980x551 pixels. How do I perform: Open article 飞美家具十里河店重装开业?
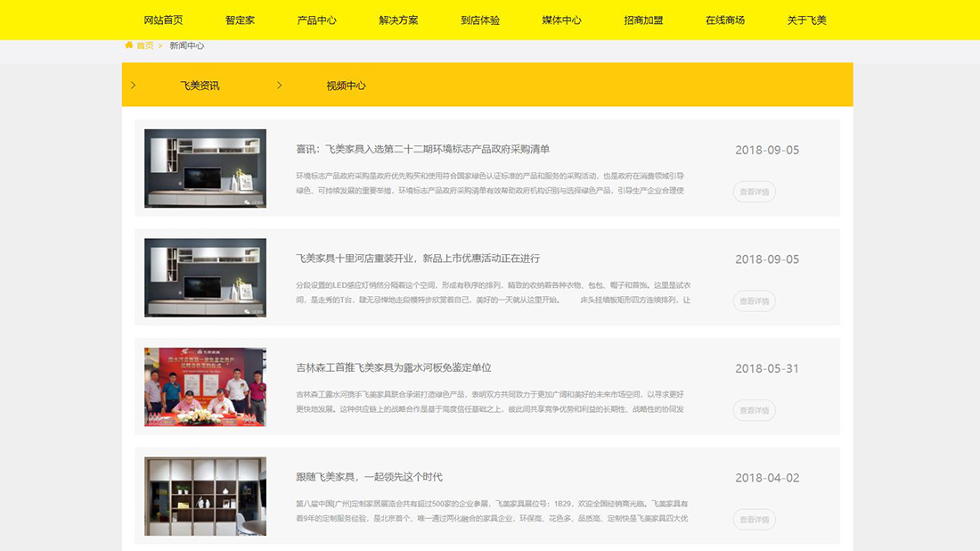point(418,259)
